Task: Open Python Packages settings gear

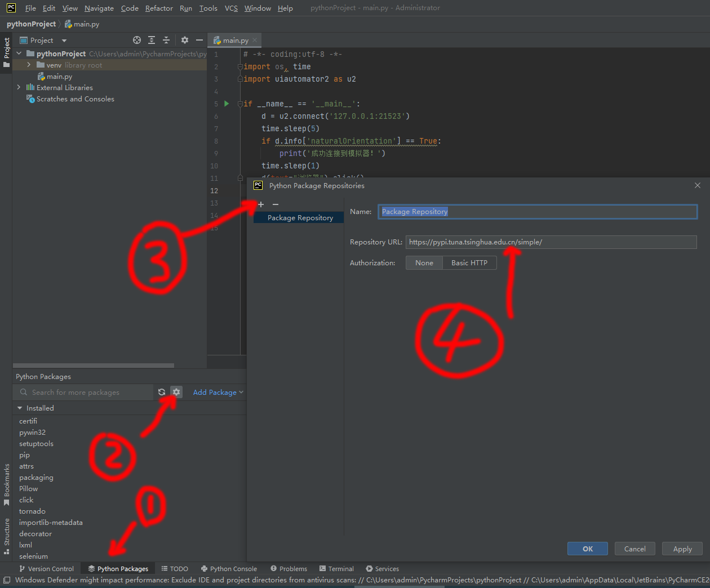Action: pos(176,391)
